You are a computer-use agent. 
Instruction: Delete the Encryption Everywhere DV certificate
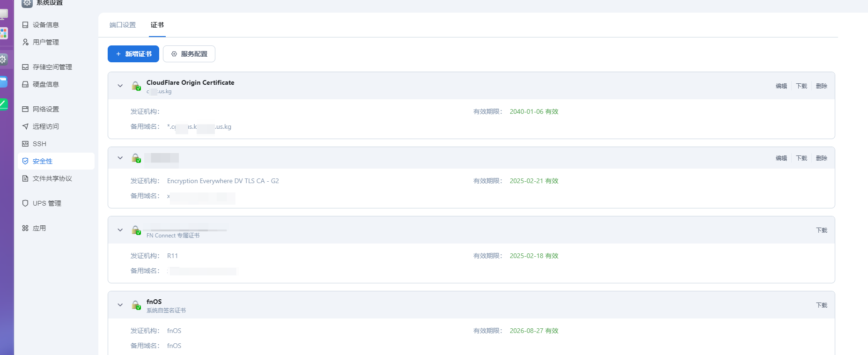point(822,158)
